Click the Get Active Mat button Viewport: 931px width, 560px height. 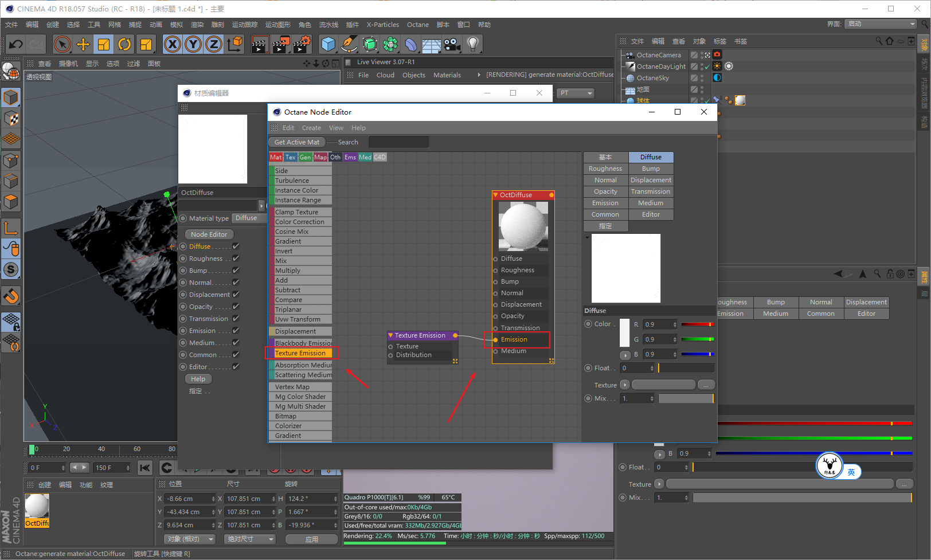[297, 142]
